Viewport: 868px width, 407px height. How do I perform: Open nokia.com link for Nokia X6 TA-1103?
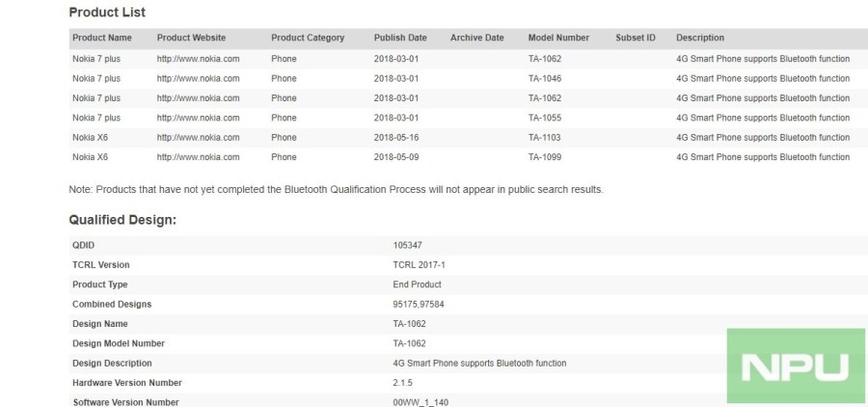click(x=198, y=137)
